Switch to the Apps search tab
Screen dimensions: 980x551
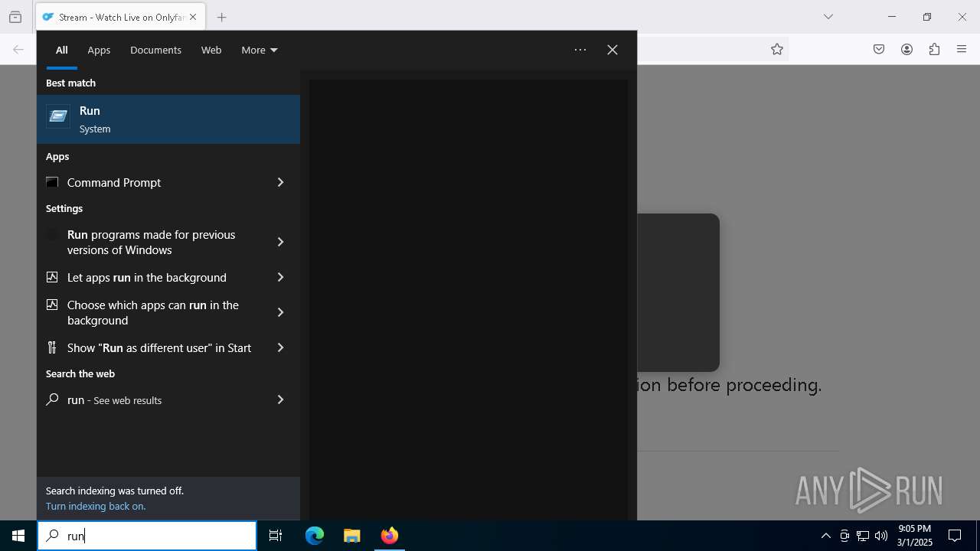tap(99, 50)
